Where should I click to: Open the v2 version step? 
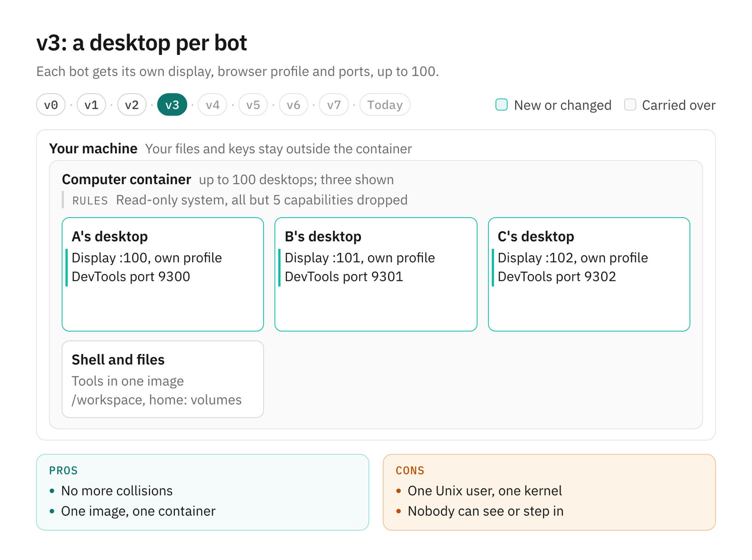point(132,105)
